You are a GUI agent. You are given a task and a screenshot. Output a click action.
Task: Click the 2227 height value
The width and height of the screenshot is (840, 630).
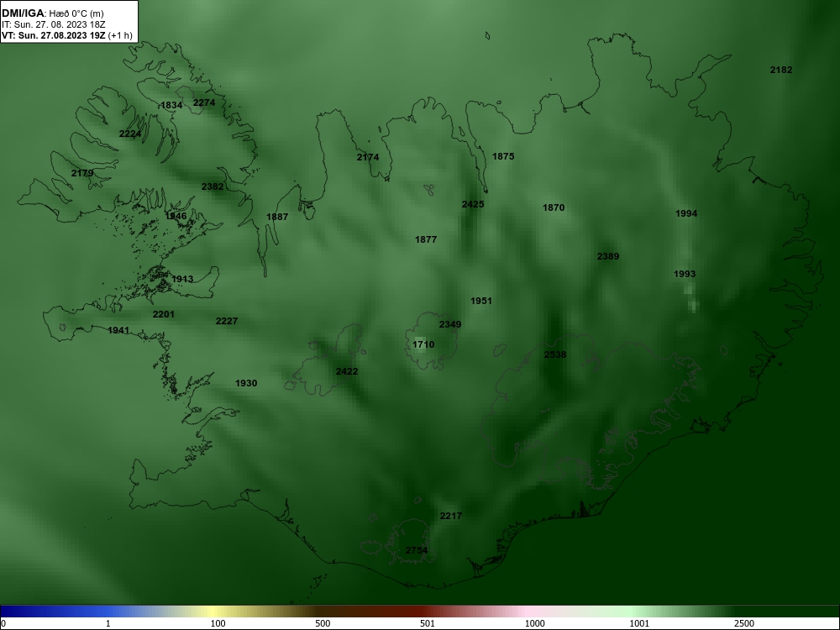(x=227, y=321)
